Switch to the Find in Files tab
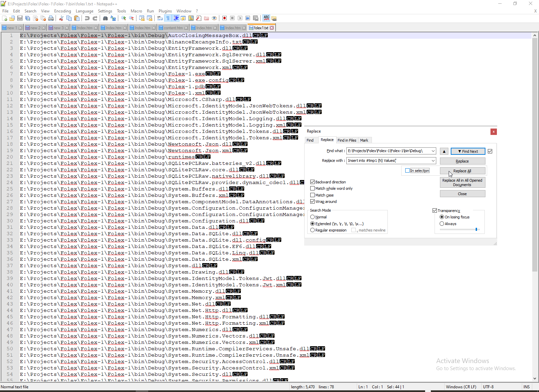This screenshot has width=539, height=392. tap(347, 140)
